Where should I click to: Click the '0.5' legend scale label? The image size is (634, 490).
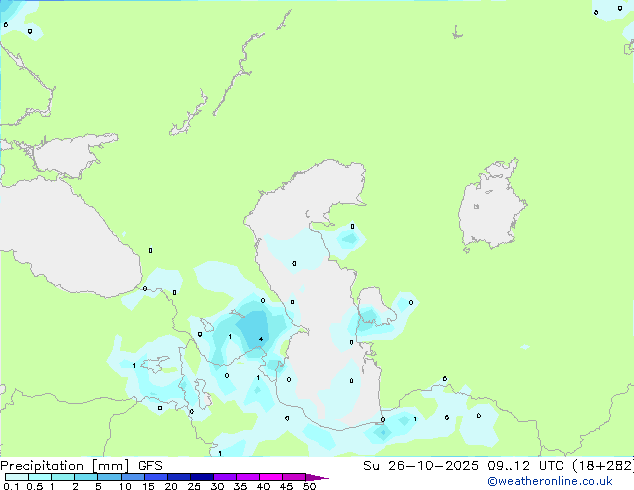[35, 486]
